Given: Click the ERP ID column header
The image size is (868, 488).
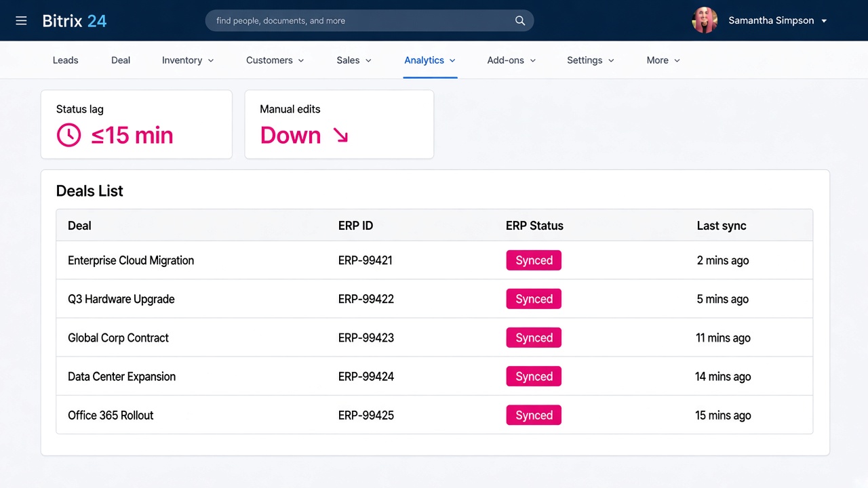Looking at the screenshot, I should point(355,226).
